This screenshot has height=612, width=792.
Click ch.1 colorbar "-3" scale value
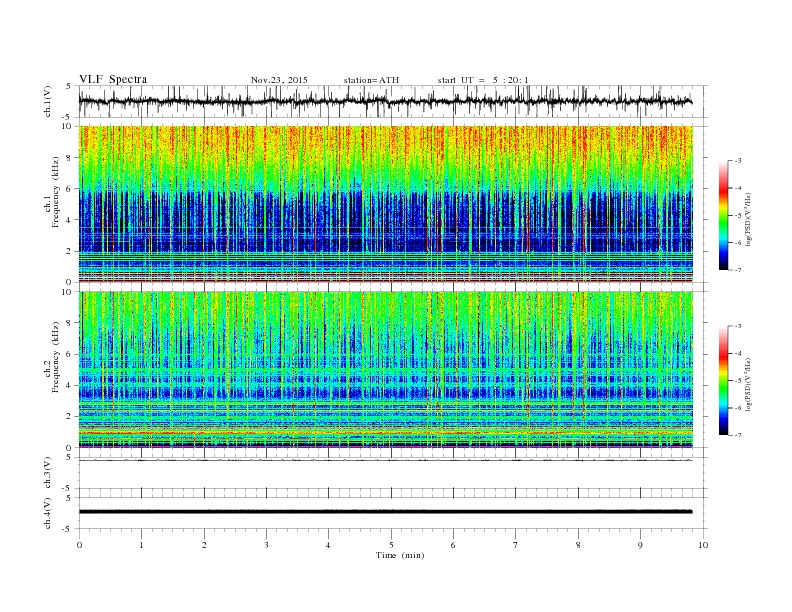[738, 161]
